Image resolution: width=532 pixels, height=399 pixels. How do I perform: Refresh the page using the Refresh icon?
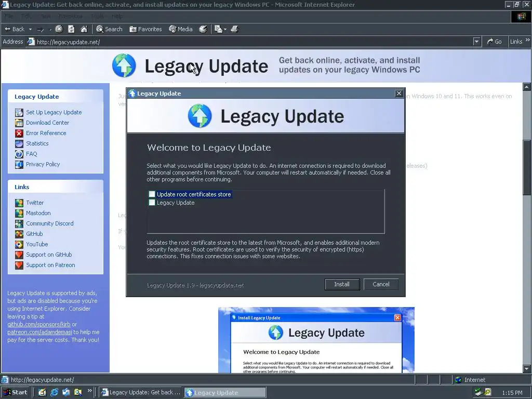(x=71, y=29)
